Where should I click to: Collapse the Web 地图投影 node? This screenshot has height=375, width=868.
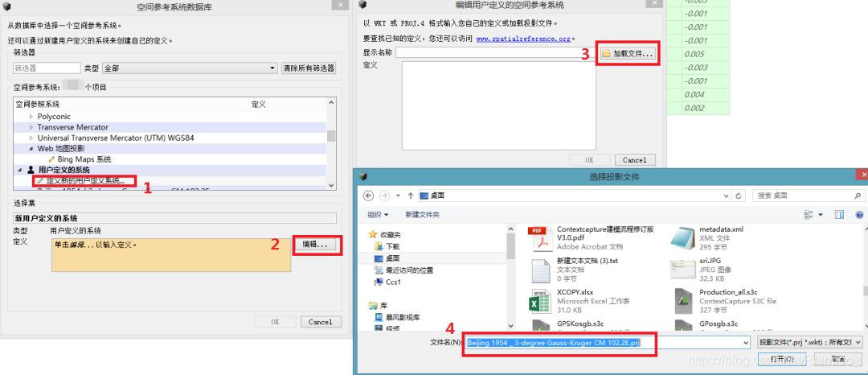[31, 148]
